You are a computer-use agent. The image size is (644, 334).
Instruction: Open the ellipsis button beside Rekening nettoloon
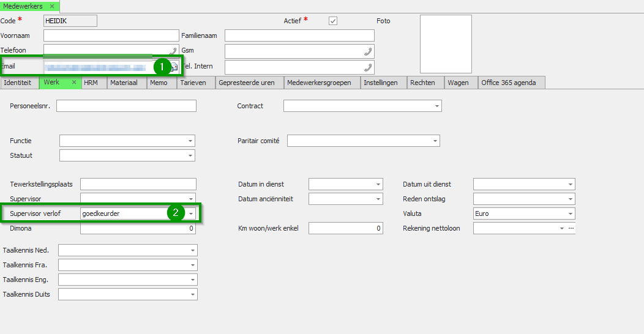pyautogui.click(x=571, y=228)
